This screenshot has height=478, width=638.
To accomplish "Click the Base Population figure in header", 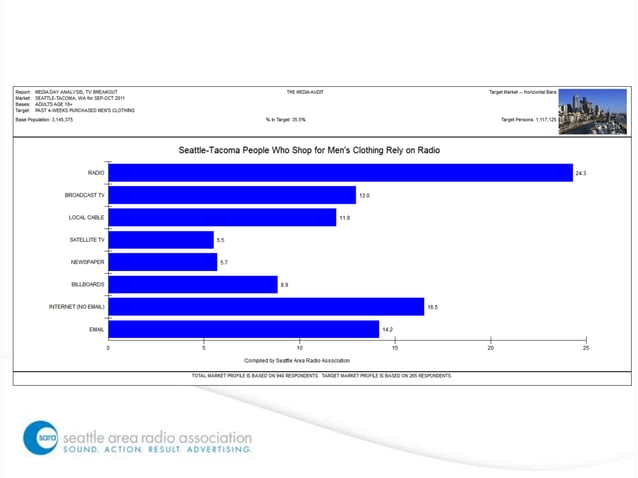I will click(x=44, y=120).
